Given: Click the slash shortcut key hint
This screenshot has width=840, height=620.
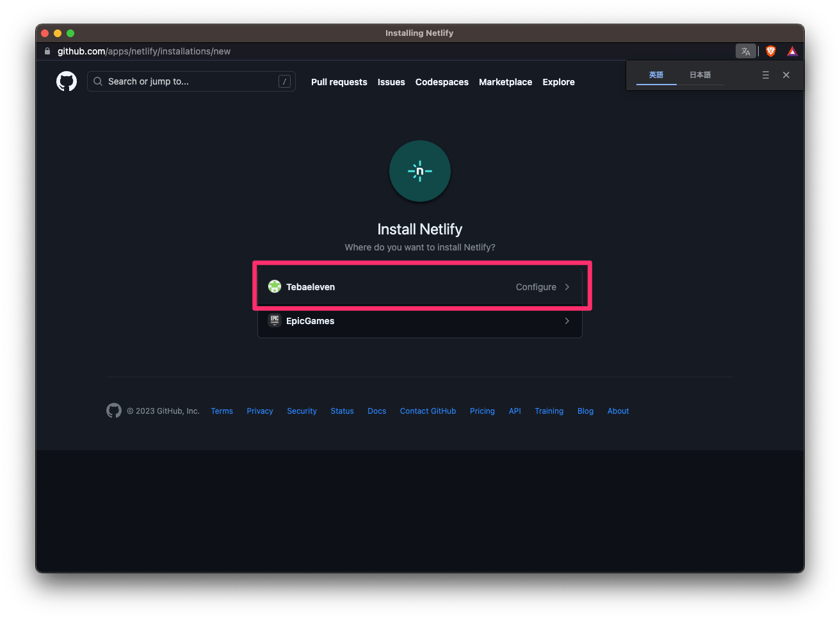Looking at the screenshot, I should click(x=284, y=81).
